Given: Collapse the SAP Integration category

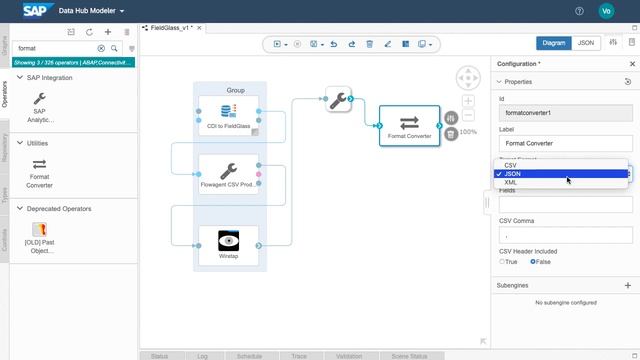Looking at the screenshot, I should pos(20,77).
